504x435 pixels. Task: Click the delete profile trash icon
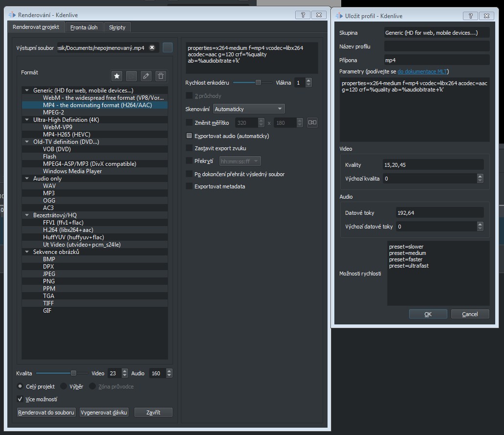click(160, 76)
